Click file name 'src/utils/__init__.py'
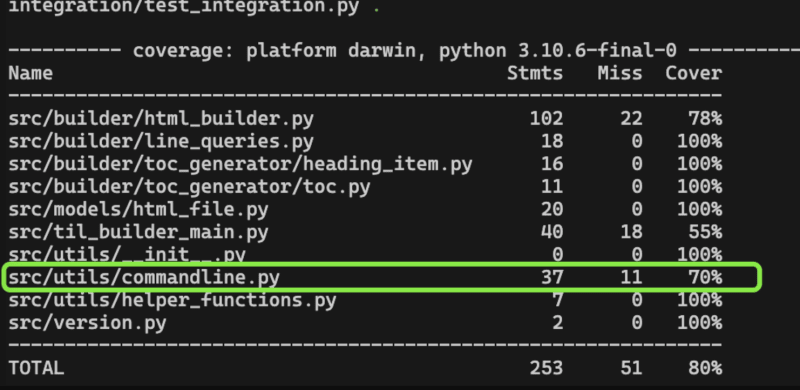 click(127, 254)
